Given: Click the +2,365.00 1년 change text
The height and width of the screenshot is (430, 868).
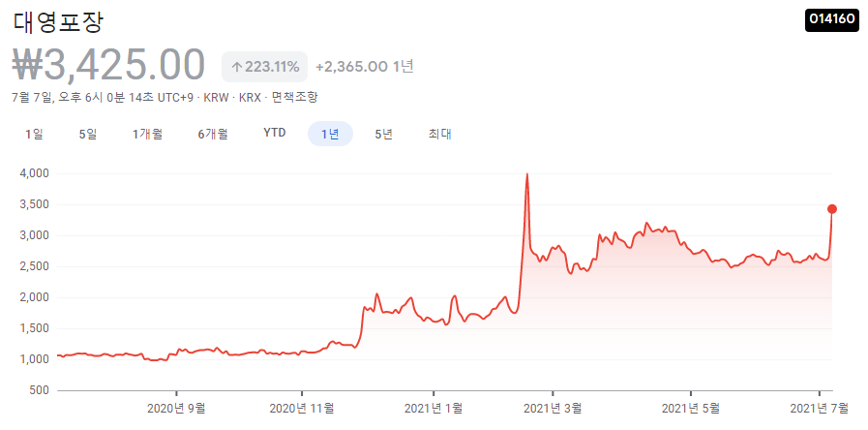Looking at the screenshot, I should tap(364, 67).
